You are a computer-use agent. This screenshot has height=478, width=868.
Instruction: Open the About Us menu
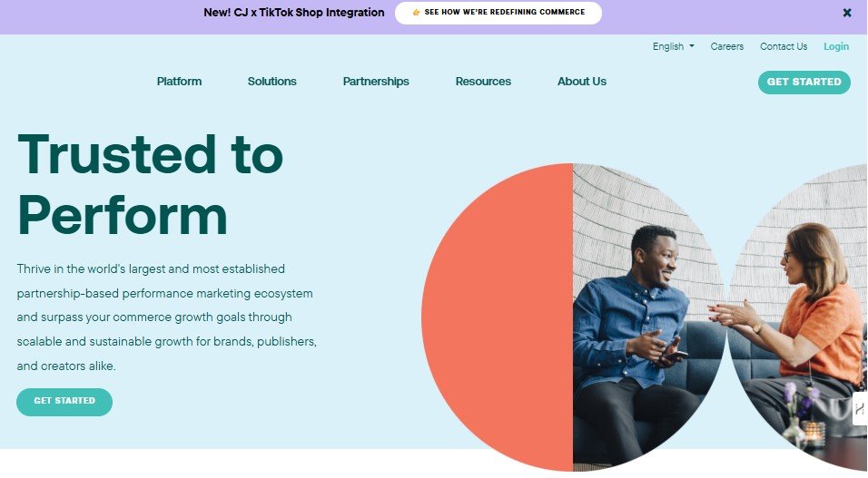click(582, 82)
